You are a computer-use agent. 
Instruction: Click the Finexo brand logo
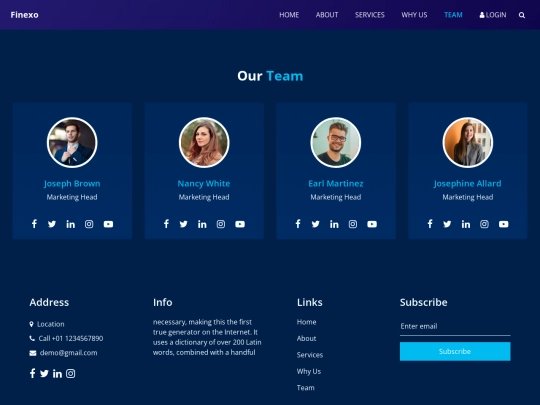24,15
